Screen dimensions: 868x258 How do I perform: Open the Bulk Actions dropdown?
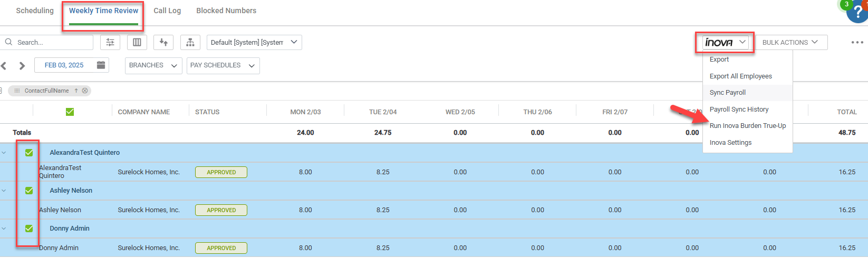click(x=790, y=42)
